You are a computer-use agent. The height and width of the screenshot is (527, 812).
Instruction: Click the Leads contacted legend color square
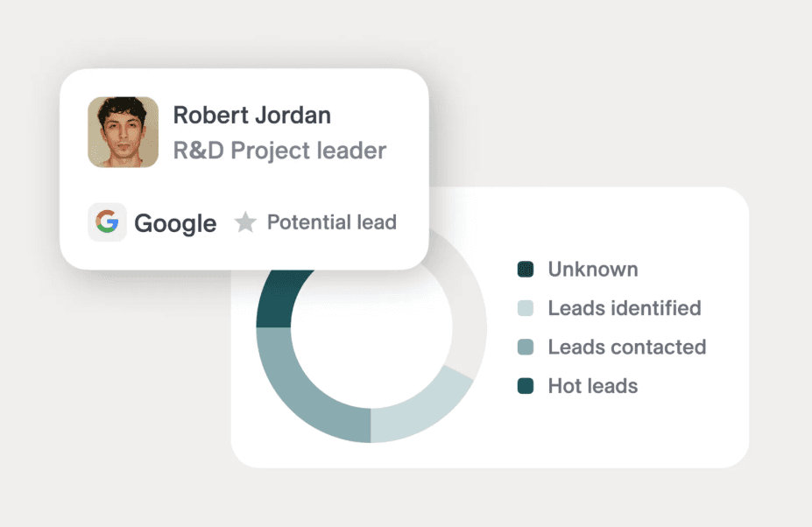pos(526,347)
